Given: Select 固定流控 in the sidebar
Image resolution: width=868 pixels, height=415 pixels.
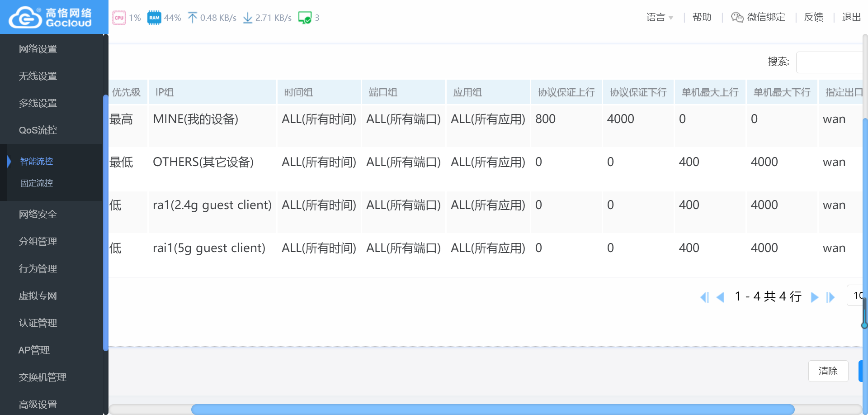Looking at the screenshot, I should [x=37, y=183].
